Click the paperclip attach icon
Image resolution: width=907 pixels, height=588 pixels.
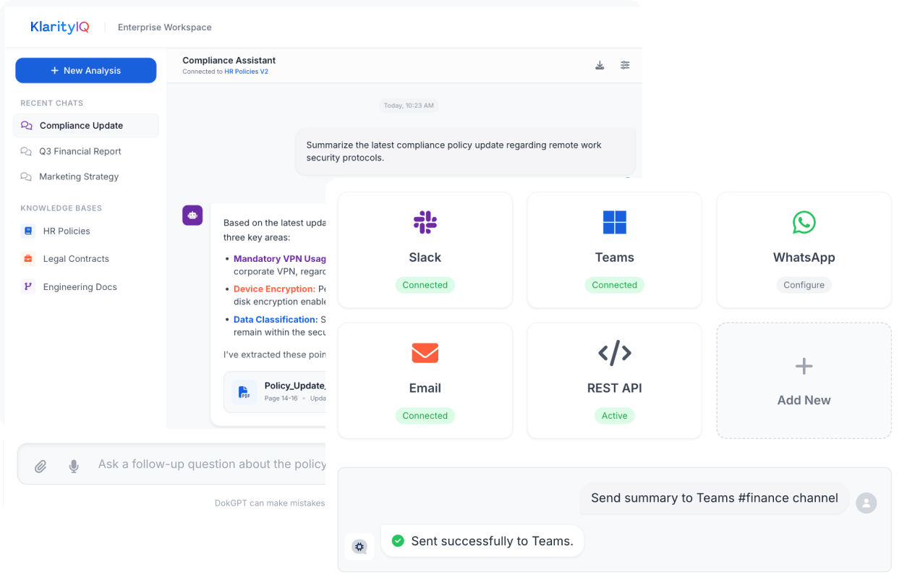41,466
